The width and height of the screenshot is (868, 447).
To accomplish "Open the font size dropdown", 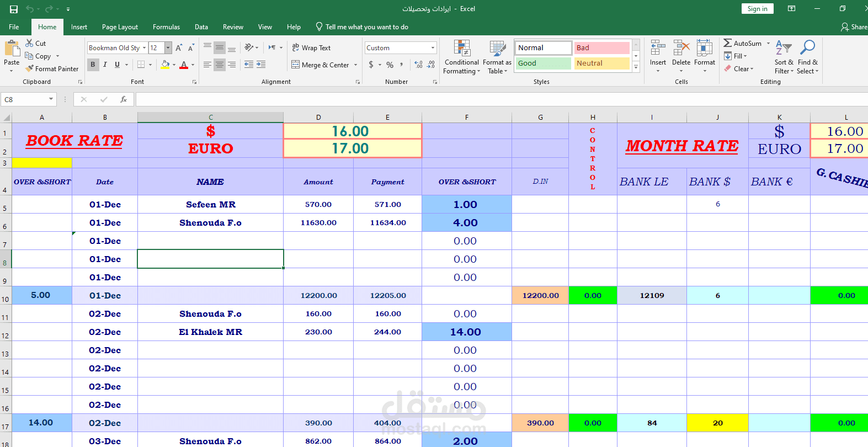I will point(168,48).
